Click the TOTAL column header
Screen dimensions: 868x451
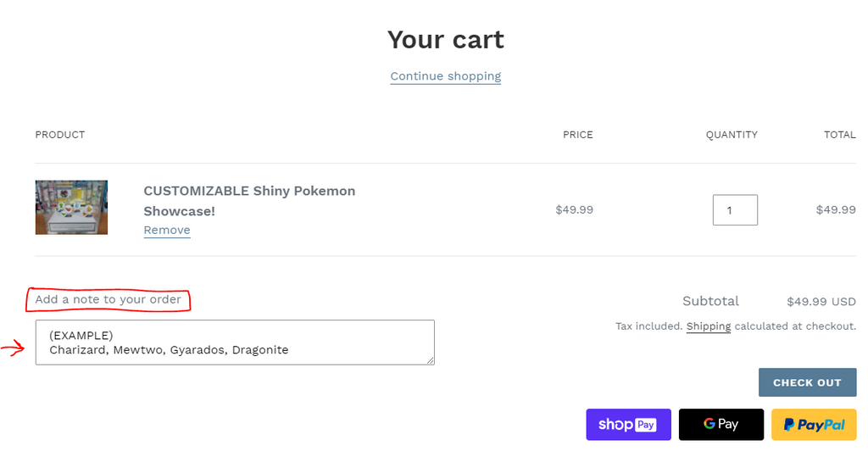click(x=839, y=135)
